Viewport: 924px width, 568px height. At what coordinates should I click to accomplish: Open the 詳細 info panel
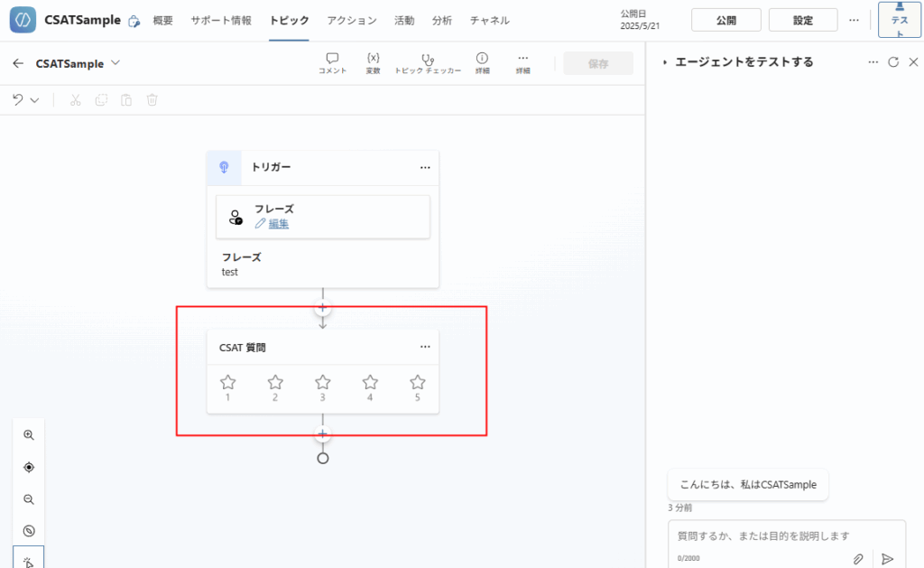coord(482,63)
